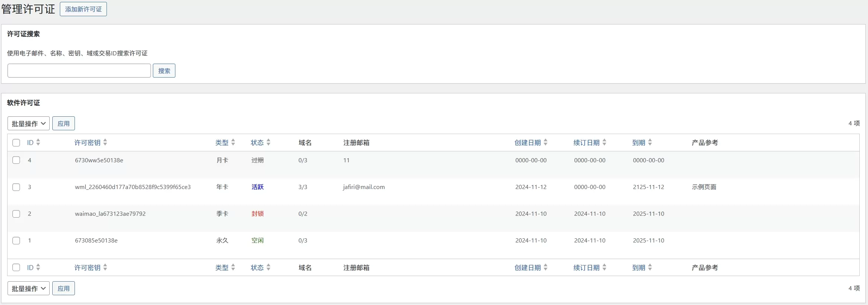Click license key wml_2260460d177a70b8528f9c5399f65ce3

[133, 187]
